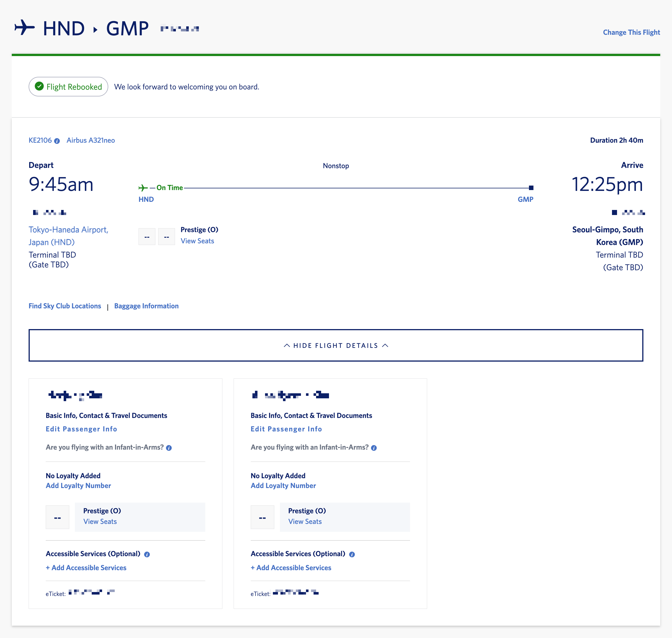Add Accessible Services for first passenger

(x=86, y=568)
